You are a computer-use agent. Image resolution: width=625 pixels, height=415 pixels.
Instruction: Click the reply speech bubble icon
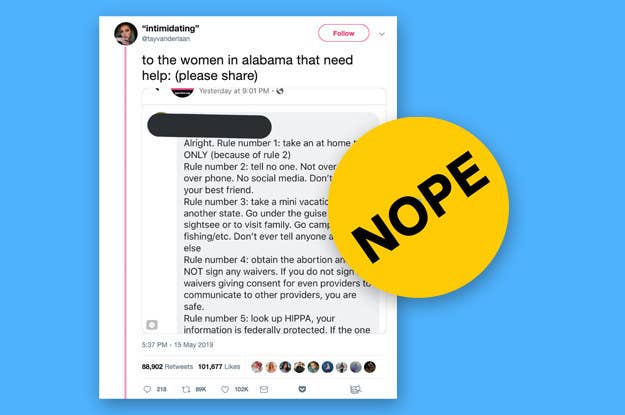(x=147, y=389)
